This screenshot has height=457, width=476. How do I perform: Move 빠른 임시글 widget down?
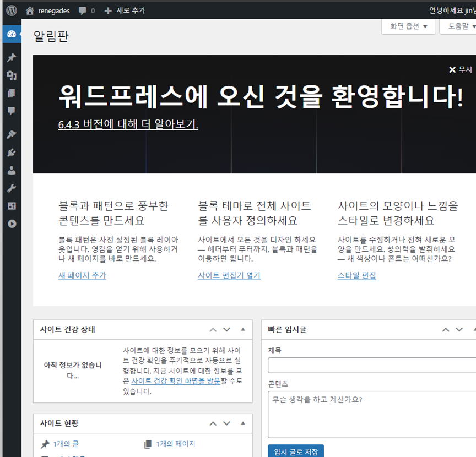point(459,330)
